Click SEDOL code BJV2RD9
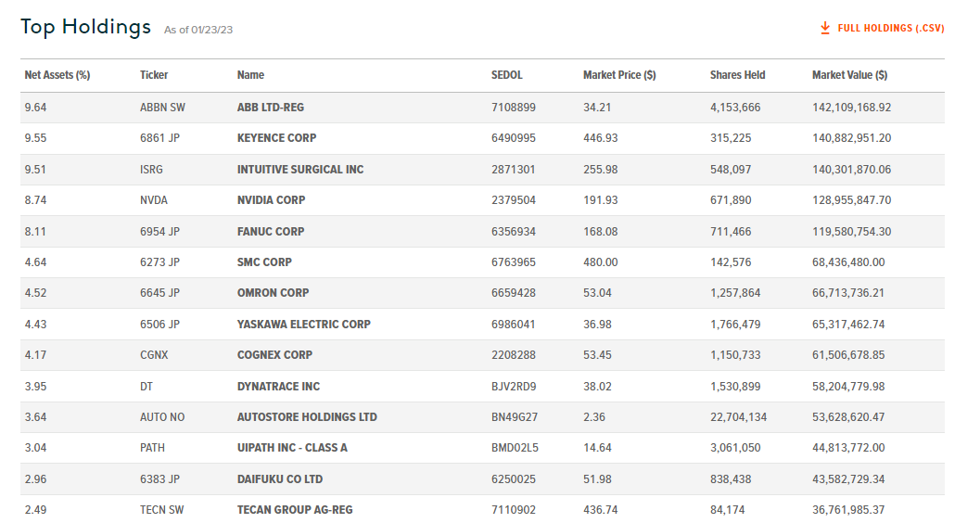The image size is (980, 523). coord(514,386)
